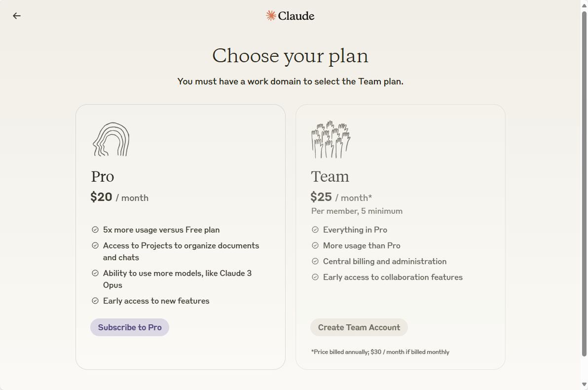This screenshot has width=588, height=390.
Task: Click the Claude starburst logo
Action: tap(271, 16)
